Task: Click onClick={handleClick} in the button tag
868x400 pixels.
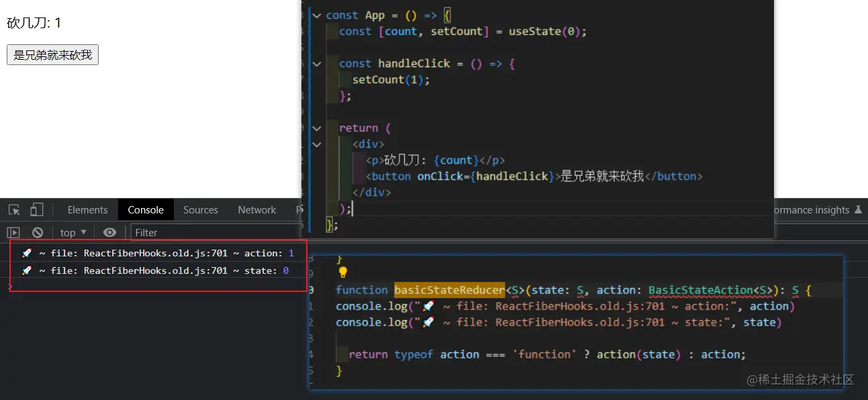Action: pos(487,176)
